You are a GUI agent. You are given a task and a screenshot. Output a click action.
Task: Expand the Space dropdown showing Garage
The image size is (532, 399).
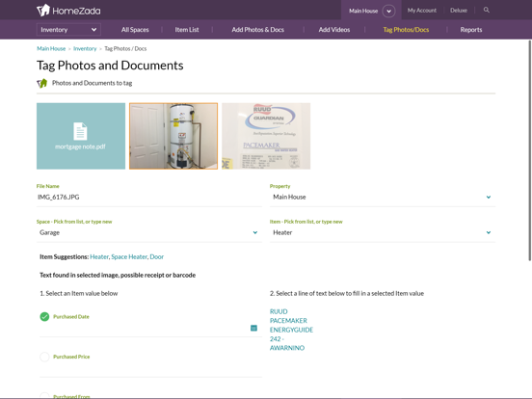tap(149, 233)
